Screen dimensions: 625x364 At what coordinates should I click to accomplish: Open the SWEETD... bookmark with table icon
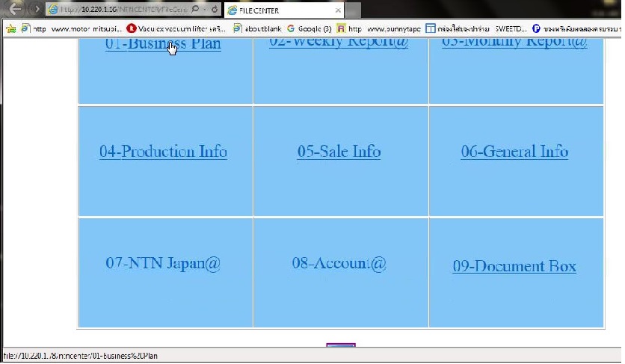tap(476, 28)
